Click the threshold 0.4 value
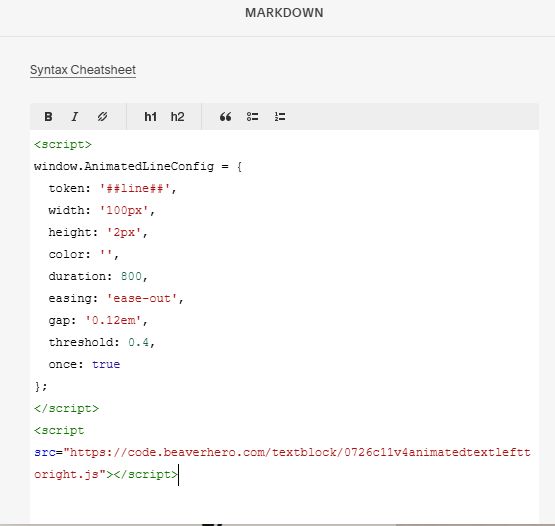 click(138, 342)
